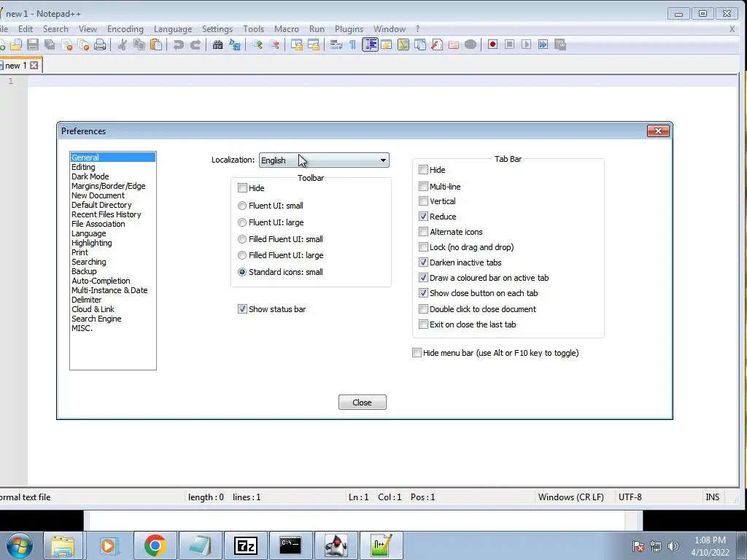The height and width of the screenshot is (560, 747).
Task: Click the Close All toolbar icon
Action: click(x=83, y=44)
